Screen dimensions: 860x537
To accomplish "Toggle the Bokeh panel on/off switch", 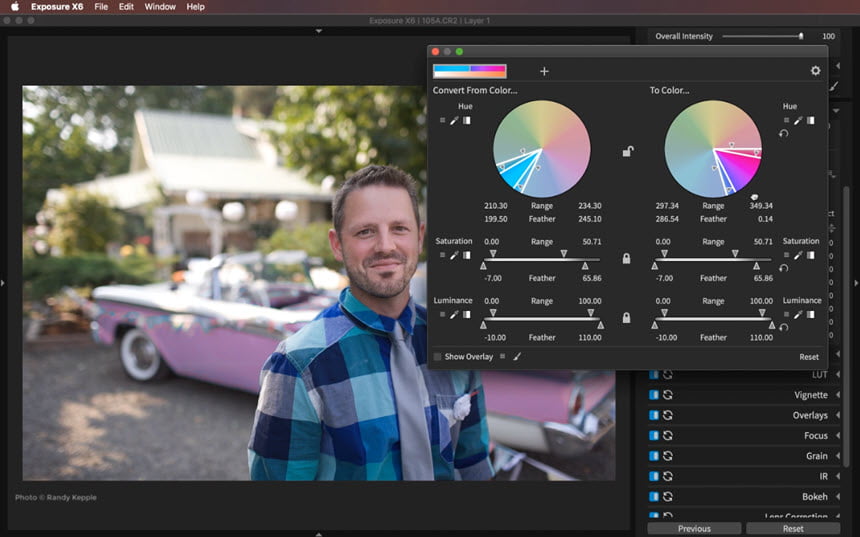I will pos(654,496).
